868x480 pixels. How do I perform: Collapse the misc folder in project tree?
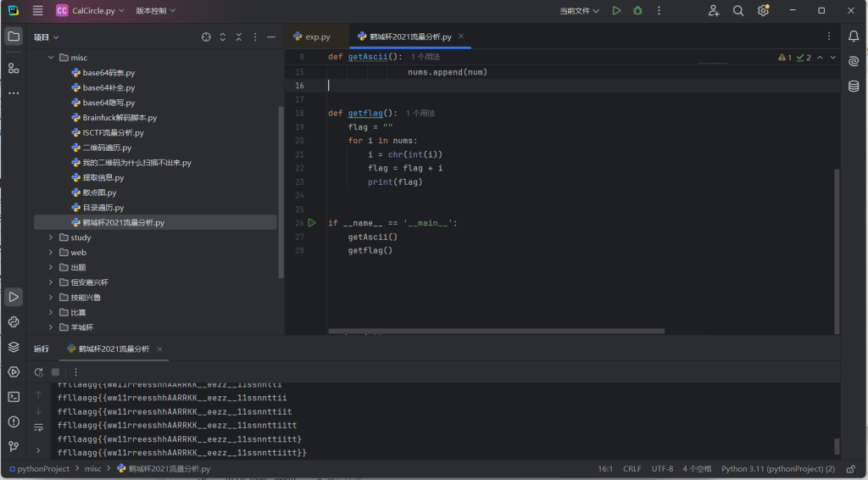(51, 58)
